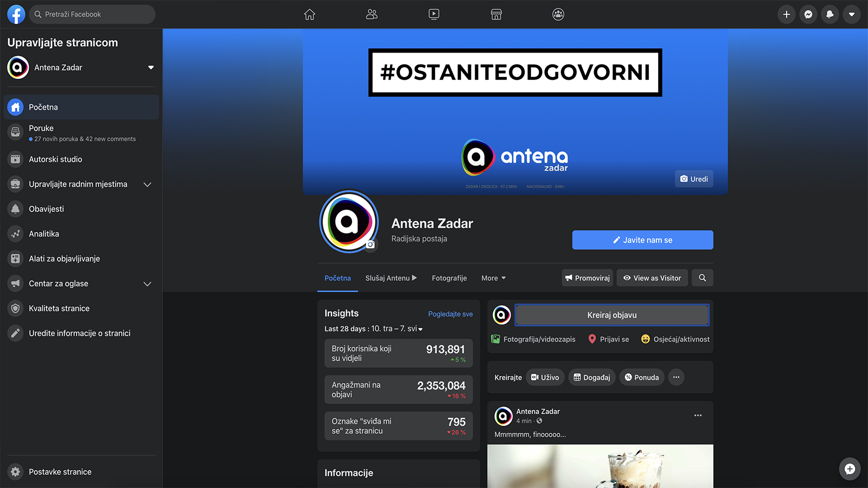Open the Broj korisnika koji su vidjeli card
The image size is (868, 488).
[399, 353]
